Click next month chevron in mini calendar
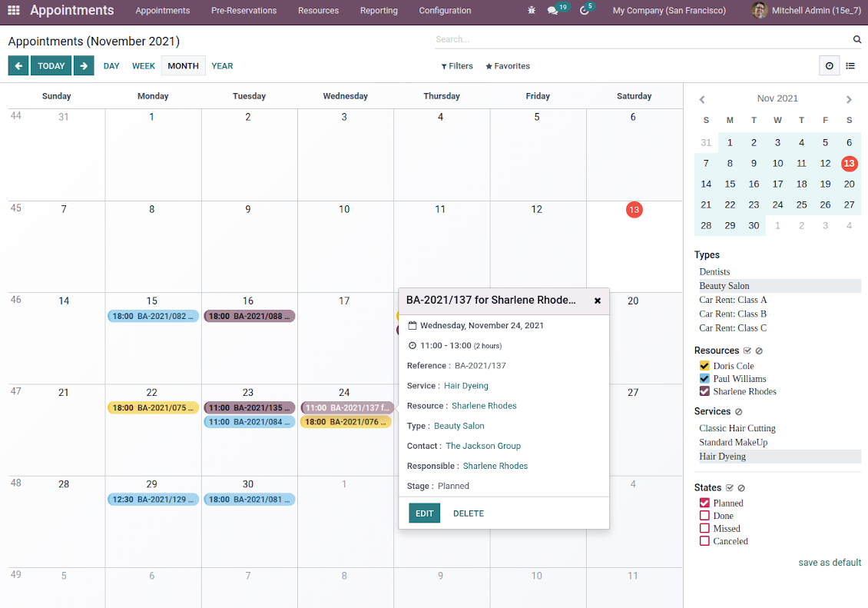This screenshot has height=608, width=868. tap(849, 100)
